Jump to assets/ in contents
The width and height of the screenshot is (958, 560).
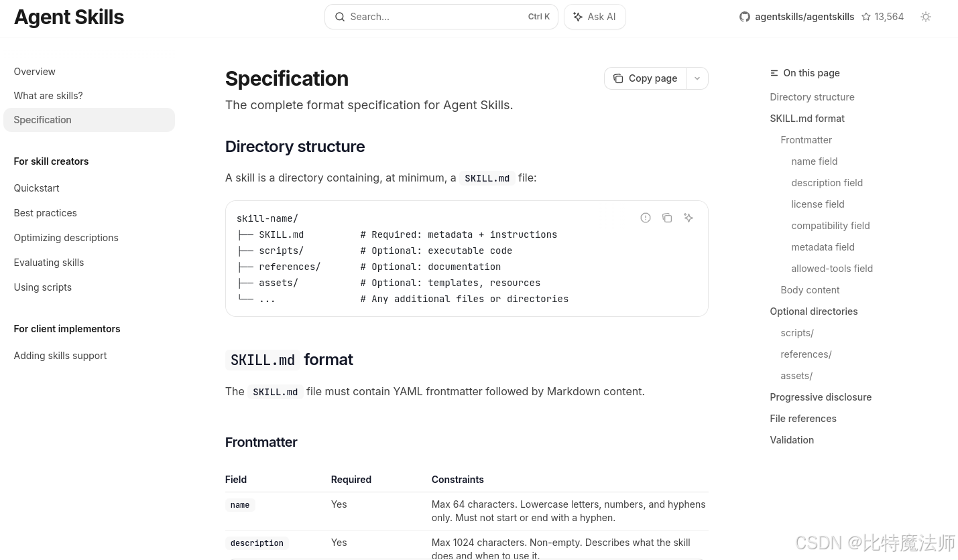pos(796,376)
